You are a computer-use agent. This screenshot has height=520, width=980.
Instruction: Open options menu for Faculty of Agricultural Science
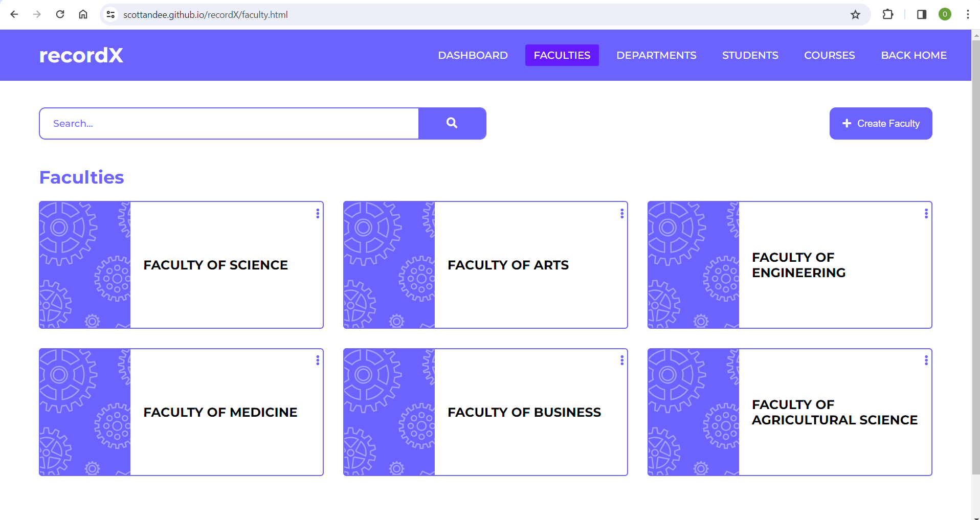[926, 361]
